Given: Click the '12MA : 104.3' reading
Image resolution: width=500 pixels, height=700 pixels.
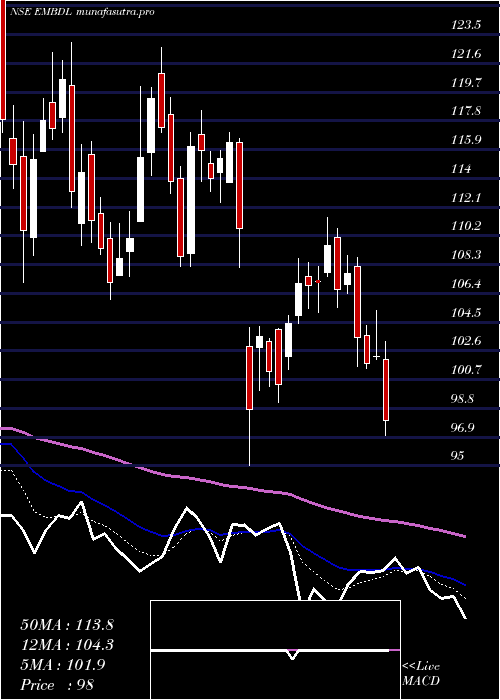Looking at the screenshot, I should coord(67,645).
